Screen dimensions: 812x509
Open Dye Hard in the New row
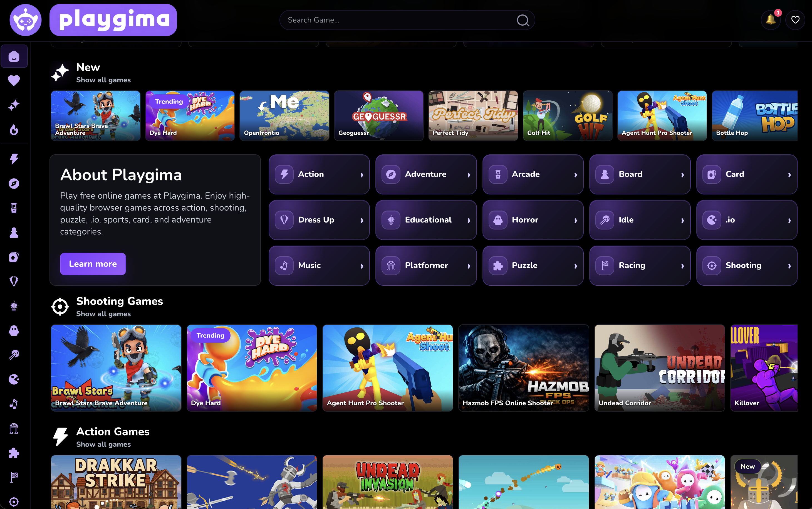[x=190, y=115]
